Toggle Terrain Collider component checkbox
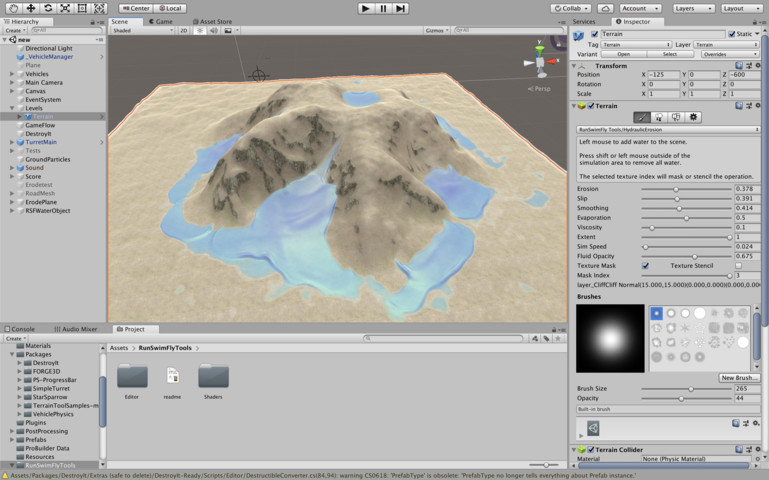The height and width of the screenshot is (480, 769). [591, 450]
